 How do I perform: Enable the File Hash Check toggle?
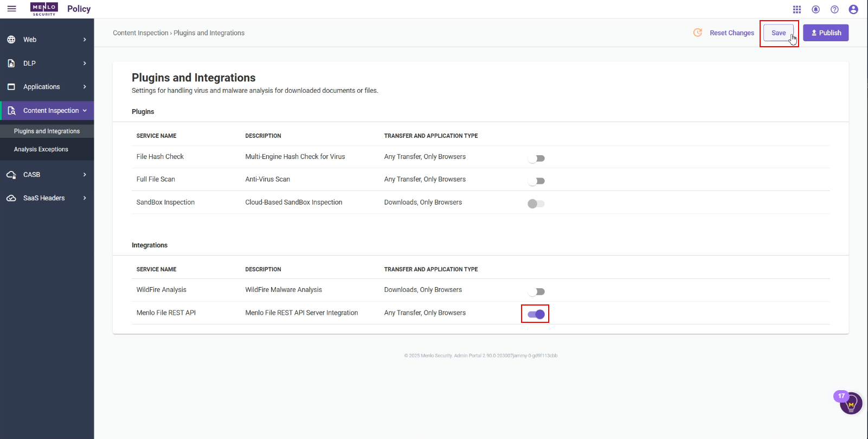click(x=536, y=158)
